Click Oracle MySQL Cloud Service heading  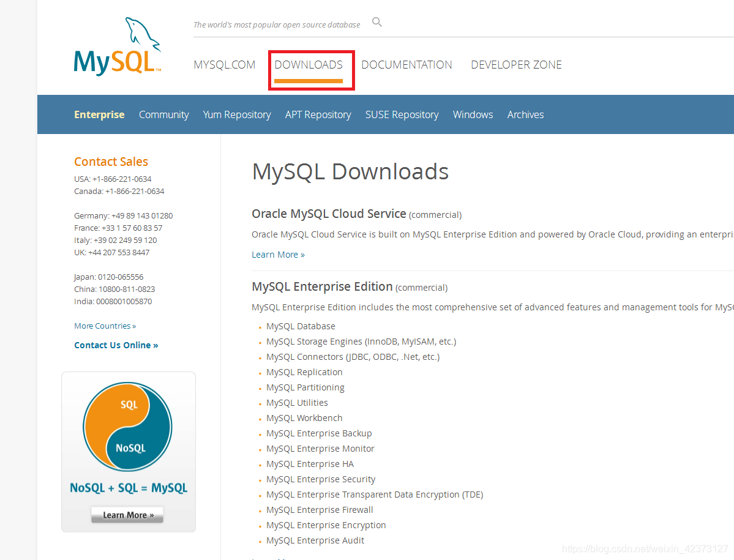tap(329, 214)
